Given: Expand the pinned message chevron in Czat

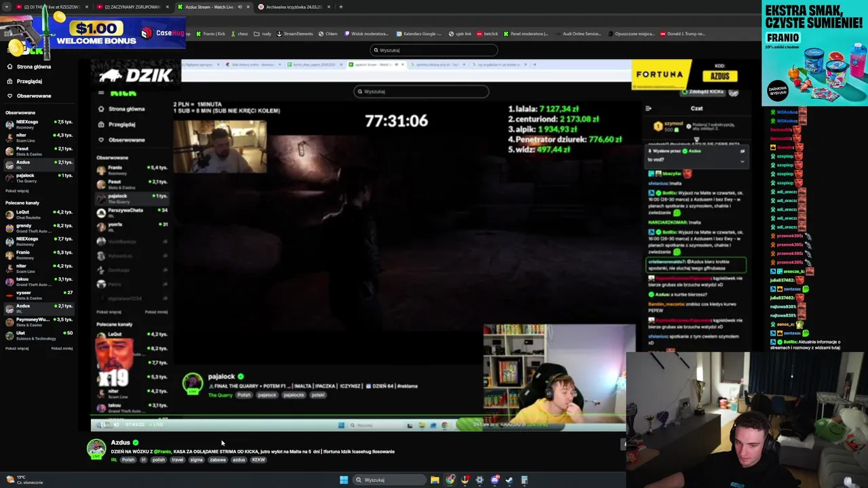Looking at the screenshot, I should pos(742,161).
